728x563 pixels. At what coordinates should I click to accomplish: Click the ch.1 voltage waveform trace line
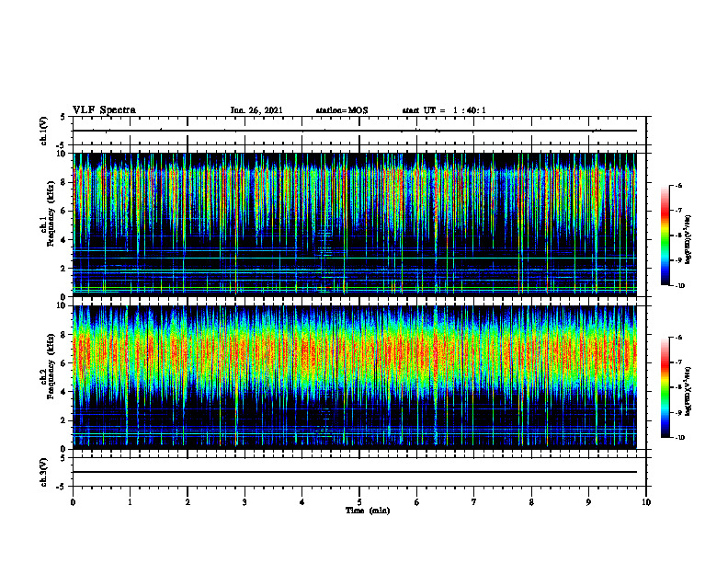355,131
